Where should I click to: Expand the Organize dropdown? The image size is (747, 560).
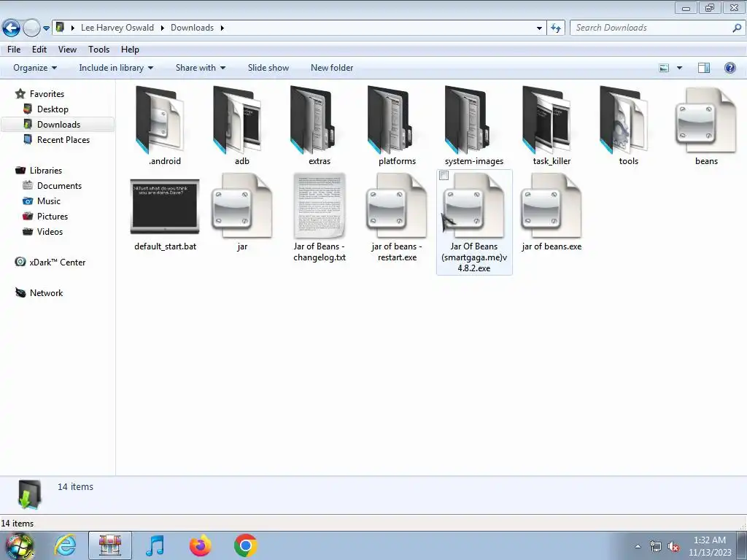[x=35, y=68]
